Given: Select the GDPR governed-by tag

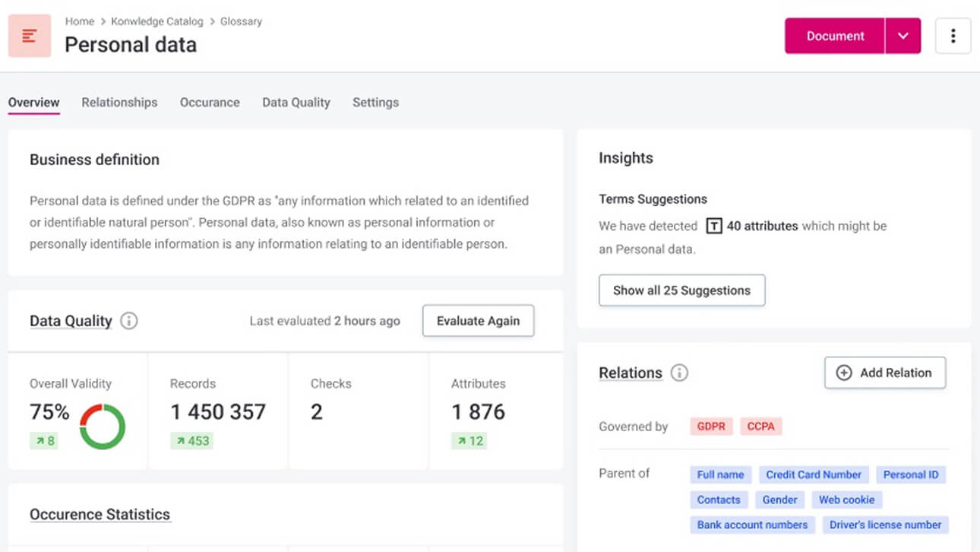Looking at the screenshot, I should [x=711, y=426].
